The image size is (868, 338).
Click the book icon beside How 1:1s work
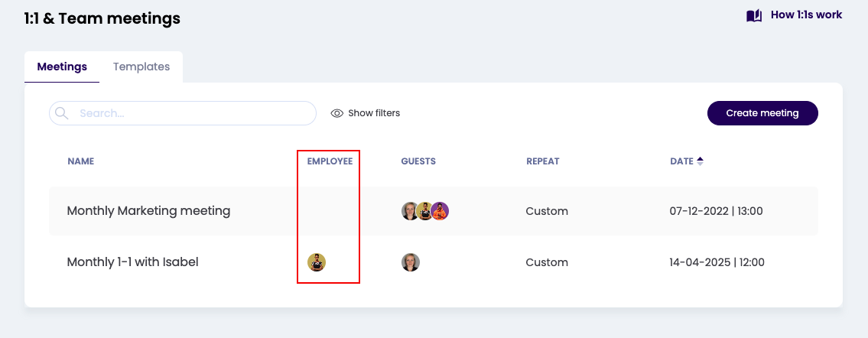pos(754,16)
